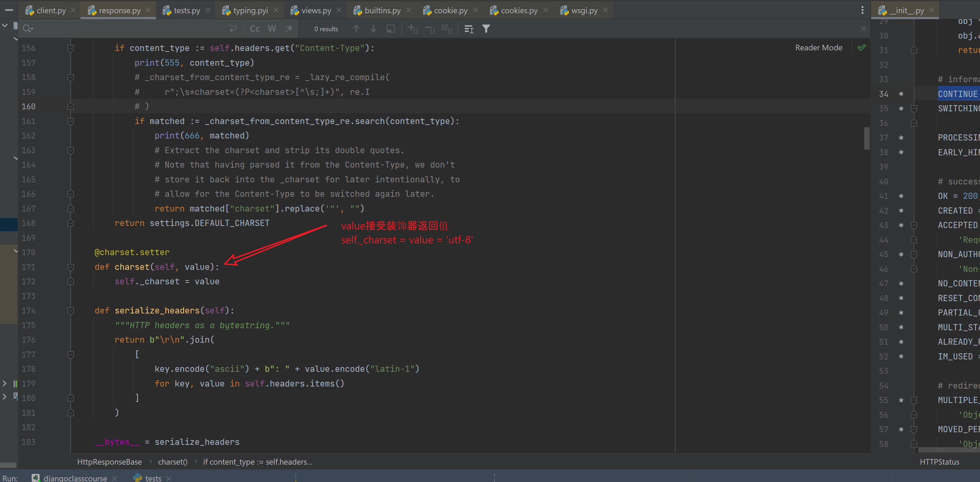Click select all occurrences icon
980x482 pixels.
447,29
